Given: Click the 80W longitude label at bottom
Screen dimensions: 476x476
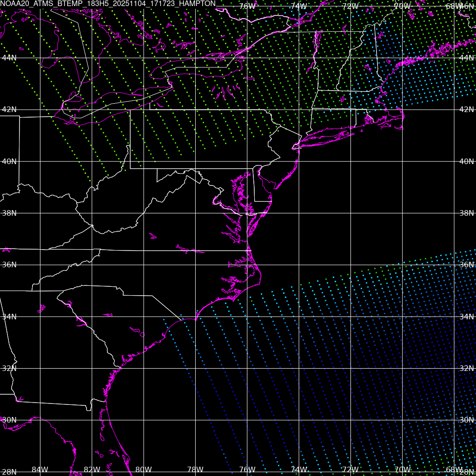Looking at the screenshot, I should click(x=144, y=469).
